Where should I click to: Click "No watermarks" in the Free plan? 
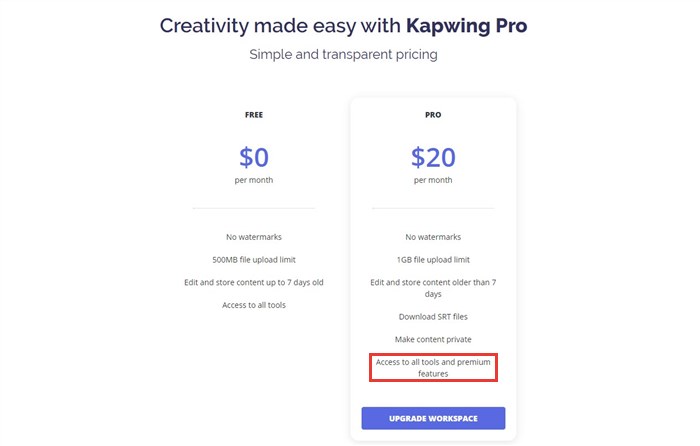click(254, 237)
